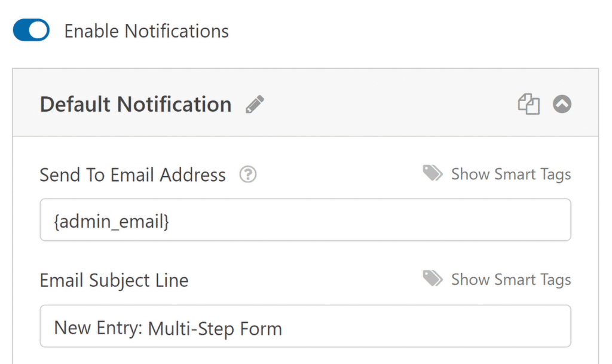Click the clone icon to duplicate the notification

[529, 103]
